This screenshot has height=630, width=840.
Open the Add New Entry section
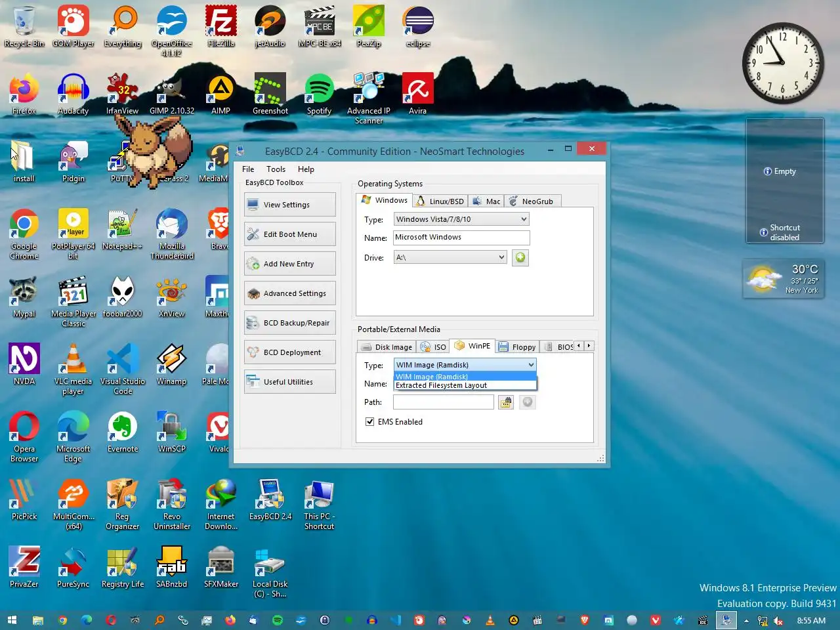pos(289,264)
